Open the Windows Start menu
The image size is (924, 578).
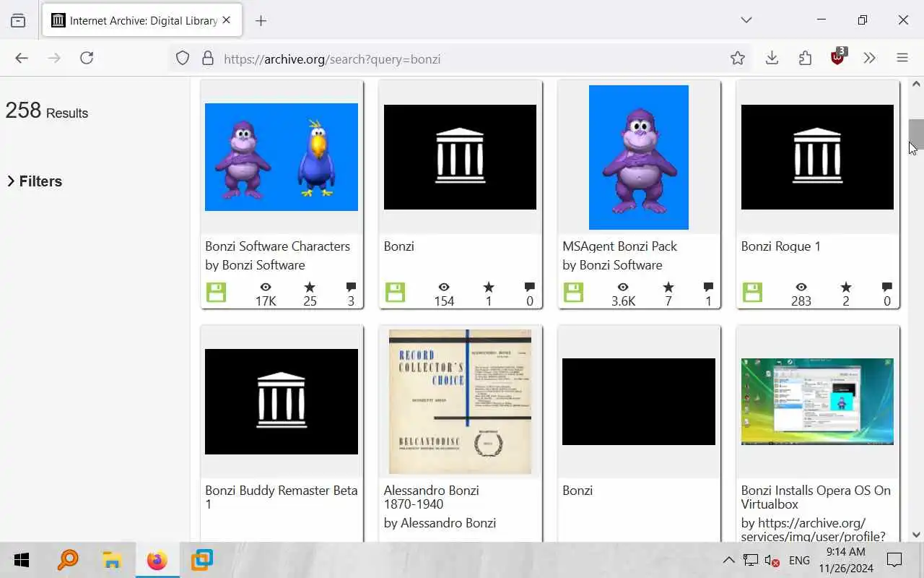pyautogui.click(x=22, y=560)
